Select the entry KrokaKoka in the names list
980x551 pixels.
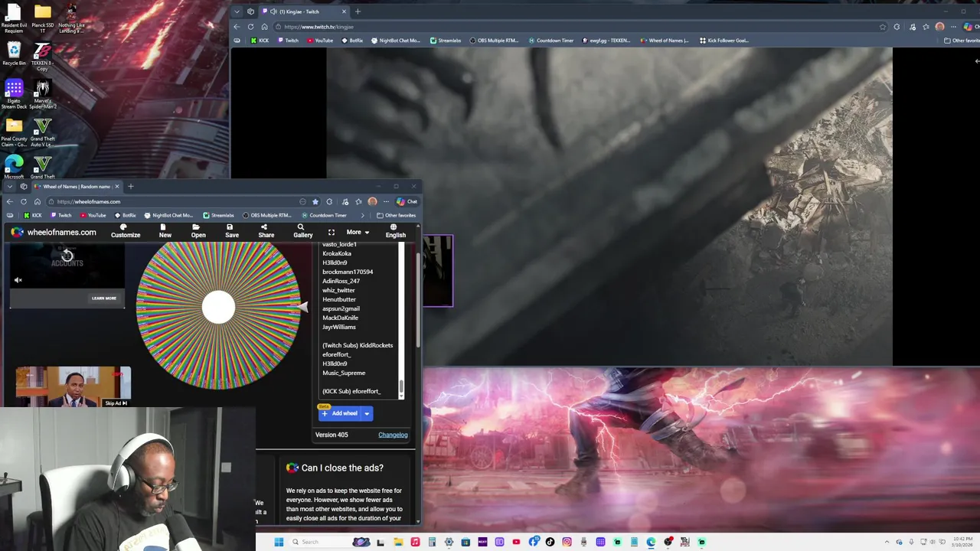pyautogui.click(x=337, y=253)
